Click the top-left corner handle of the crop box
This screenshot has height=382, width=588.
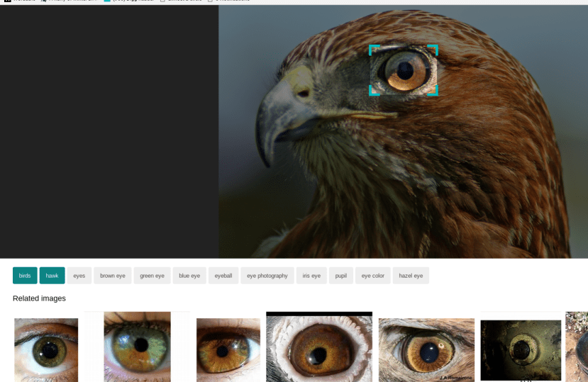pyautogui.click(x=374, y=49)
